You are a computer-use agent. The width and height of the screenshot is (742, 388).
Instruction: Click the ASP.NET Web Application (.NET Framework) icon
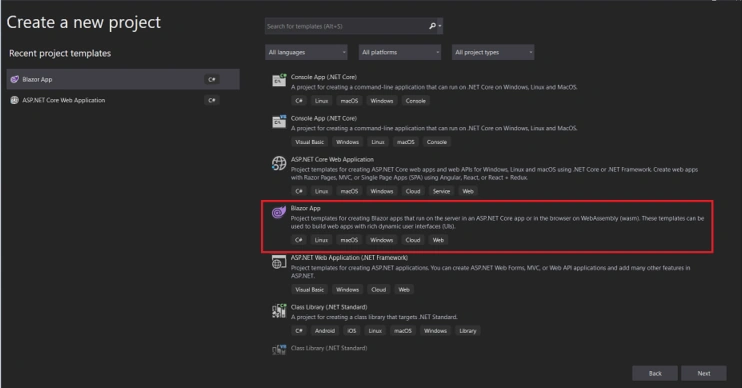[279, 262]
